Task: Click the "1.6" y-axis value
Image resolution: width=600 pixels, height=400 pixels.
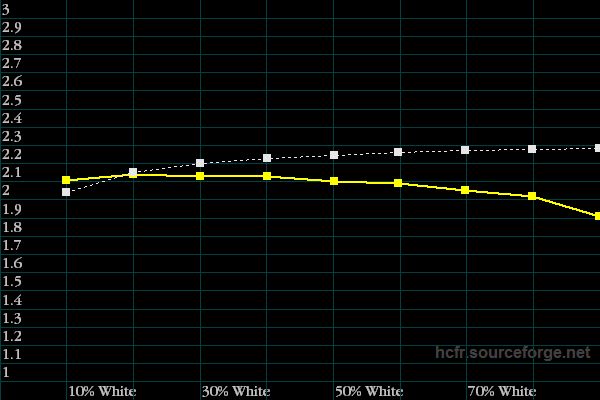Action: click(x=12, y=263)
